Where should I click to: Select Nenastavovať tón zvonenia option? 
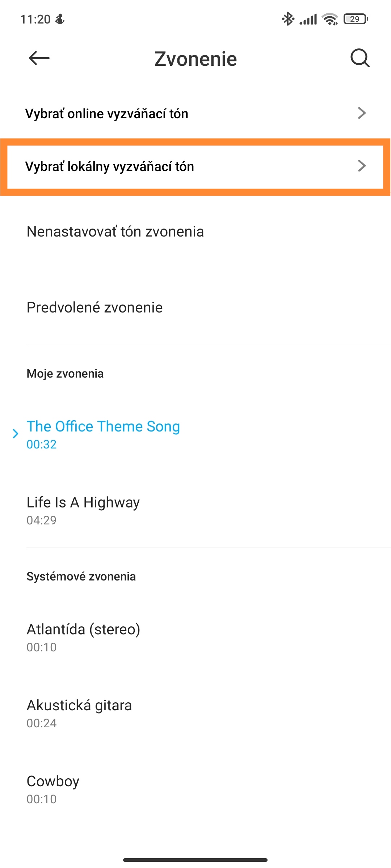point(195,231)
